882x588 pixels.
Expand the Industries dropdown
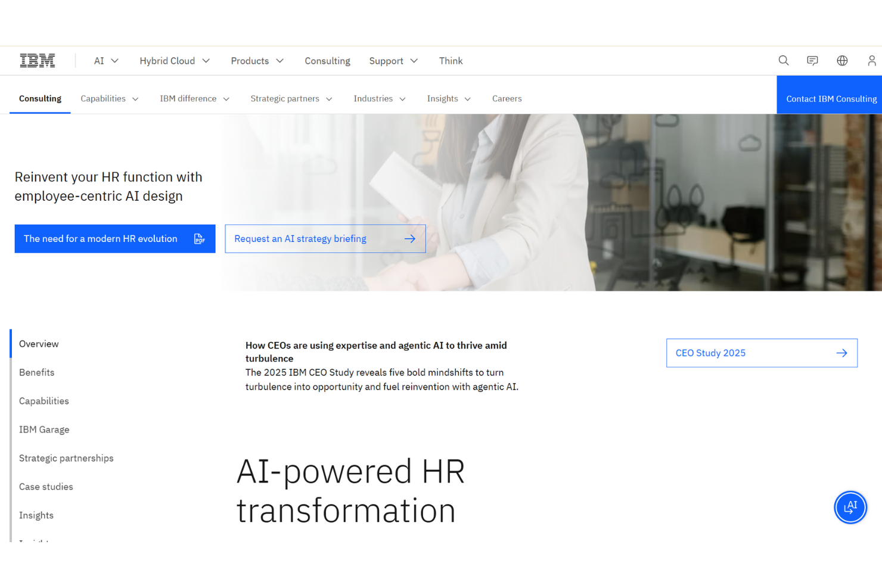click(379, 98)
